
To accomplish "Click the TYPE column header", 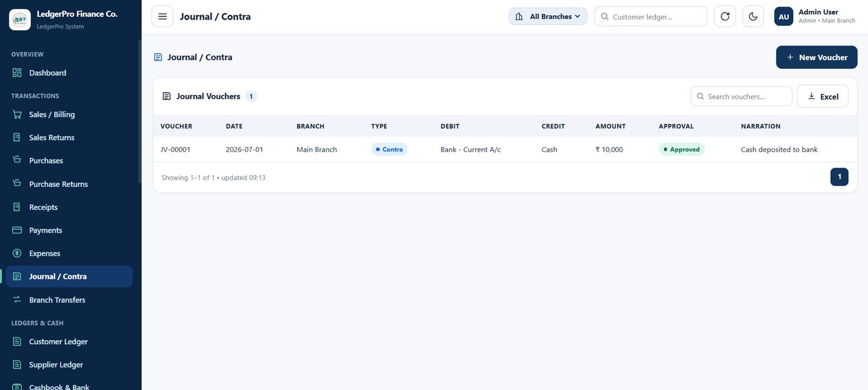I will pos(379,126).
